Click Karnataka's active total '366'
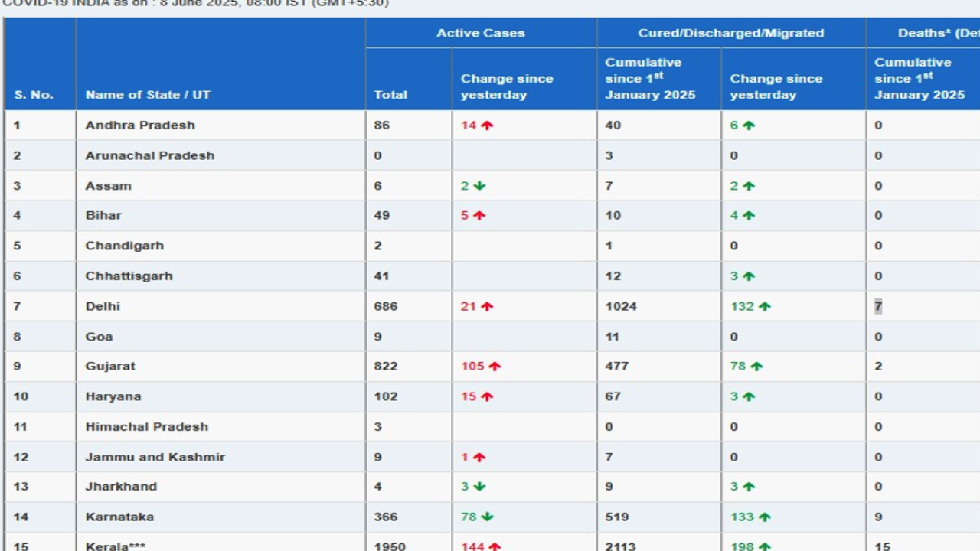 386,517
